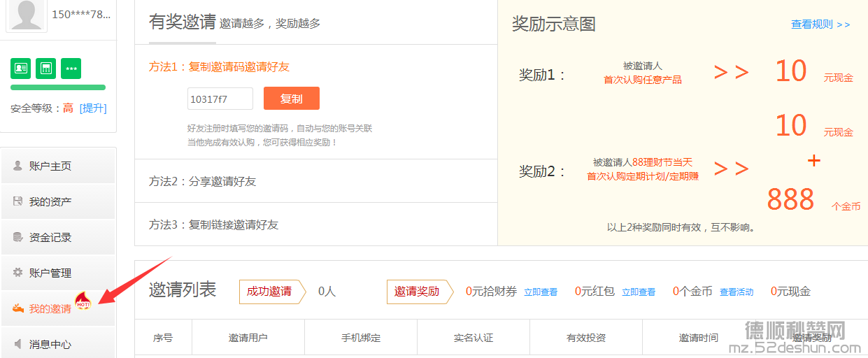
Task: Click the 邀请时间 column header
Action: click(699, 338)
